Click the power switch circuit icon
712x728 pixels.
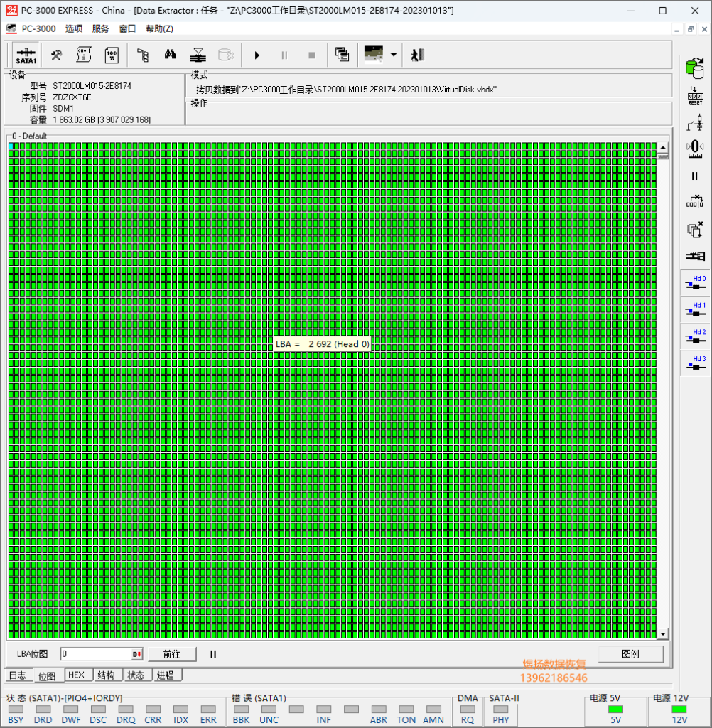pyautogui.click(x=695, y=123)
